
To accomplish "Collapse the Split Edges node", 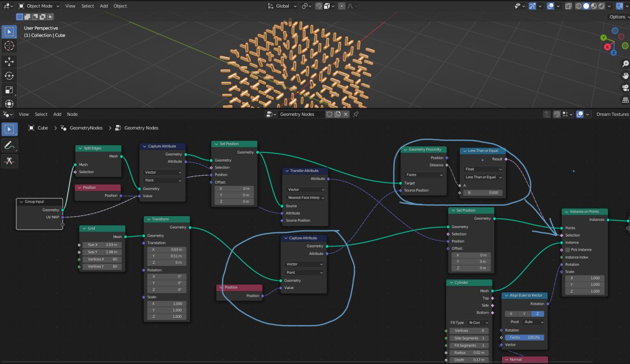I will pyautogui.click(x=79, y=148).
